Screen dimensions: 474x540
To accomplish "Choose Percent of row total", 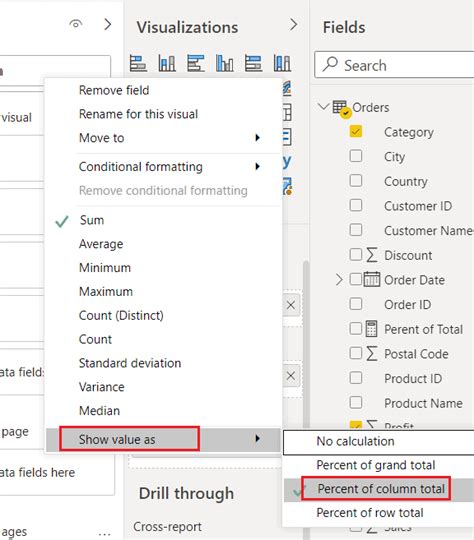I will (x=379, y=513).
